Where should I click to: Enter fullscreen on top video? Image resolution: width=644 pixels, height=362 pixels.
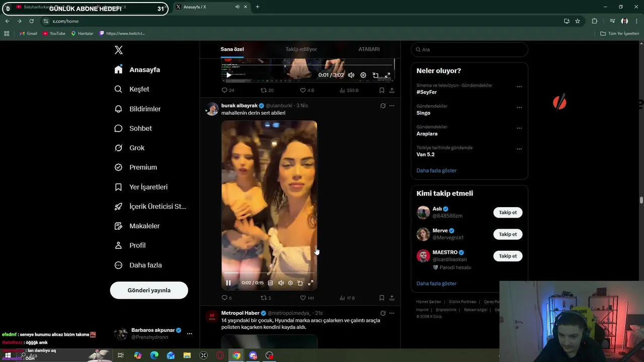387,75
